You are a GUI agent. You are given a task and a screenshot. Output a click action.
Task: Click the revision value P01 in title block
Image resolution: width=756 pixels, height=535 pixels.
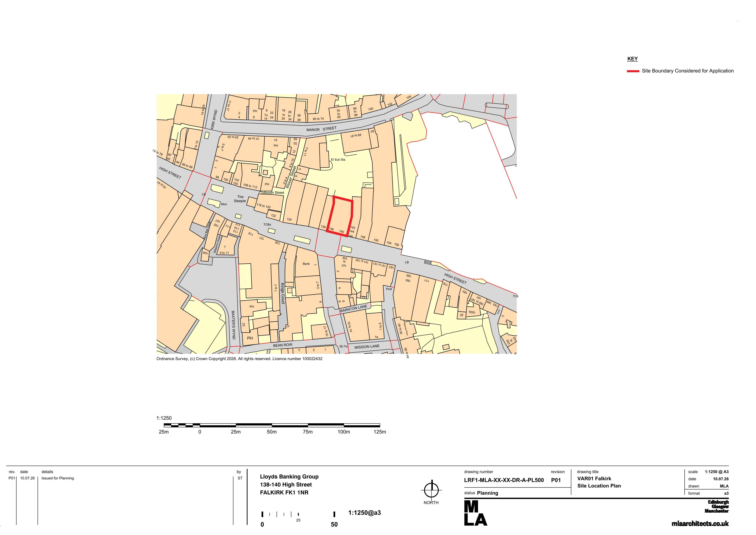(x=556, y=480)
